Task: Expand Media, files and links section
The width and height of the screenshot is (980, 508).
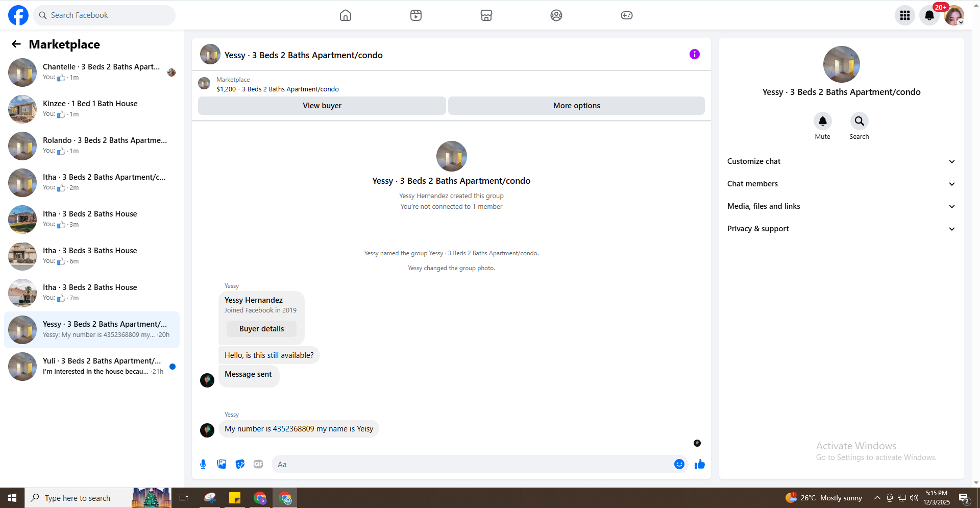Action: (x=841, y=206)
